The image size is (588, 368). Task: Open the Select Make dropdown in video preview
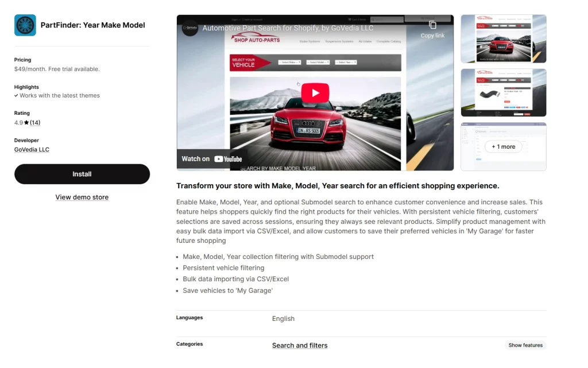(x=289, y=62)
